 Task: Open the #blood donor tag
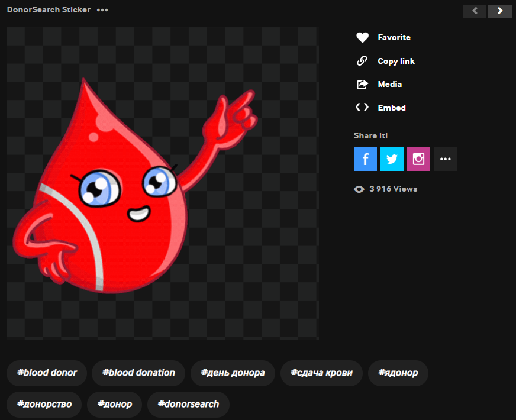[x=47, y=373]
